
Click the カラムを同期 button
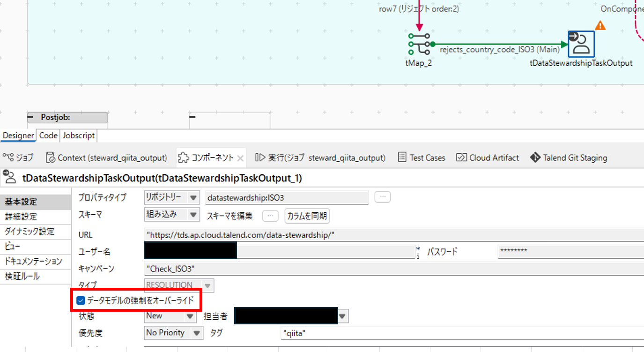tap(307, 216)
